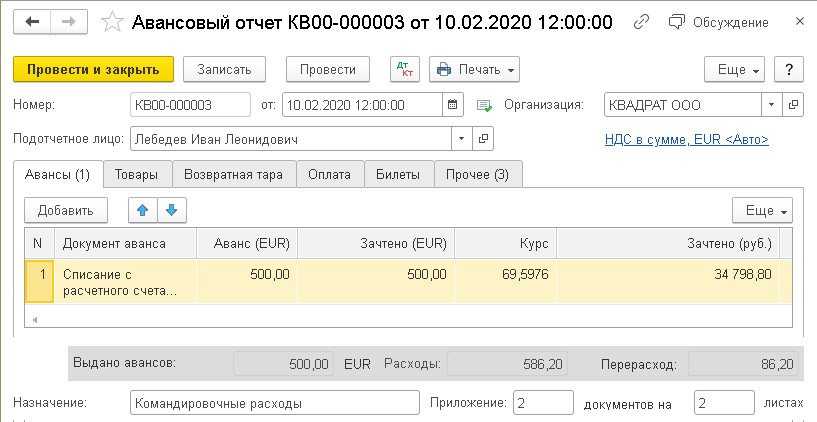Viewport: 817px width, 422px height.
Task: Go forward with the right arrow button
Action: coord(69,22)
